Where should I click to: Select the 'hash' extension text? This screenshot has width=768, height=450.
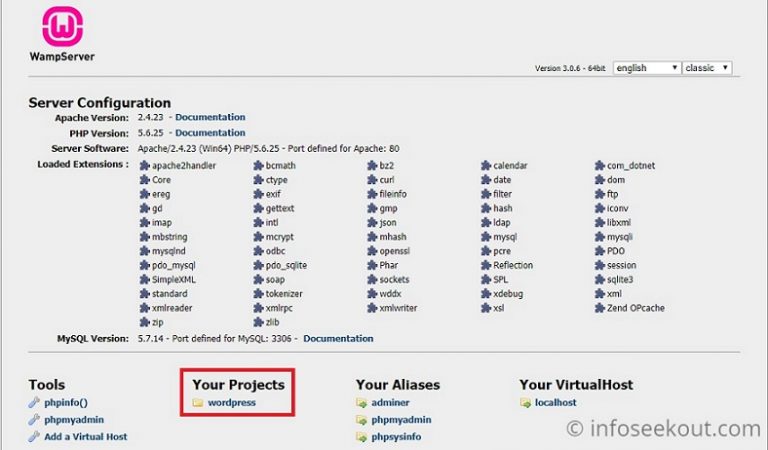(x=503, y=208)
